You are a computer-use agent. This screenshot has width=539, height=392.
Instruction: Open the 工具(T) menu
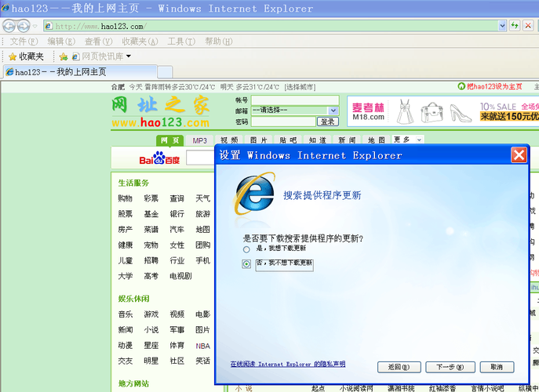point(181,42)
